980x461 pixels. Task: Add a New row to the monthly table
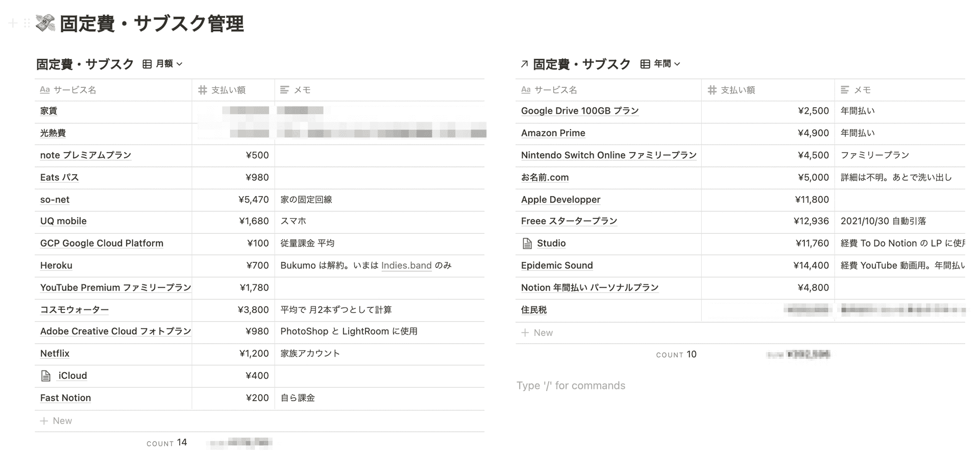coord(260,421)
